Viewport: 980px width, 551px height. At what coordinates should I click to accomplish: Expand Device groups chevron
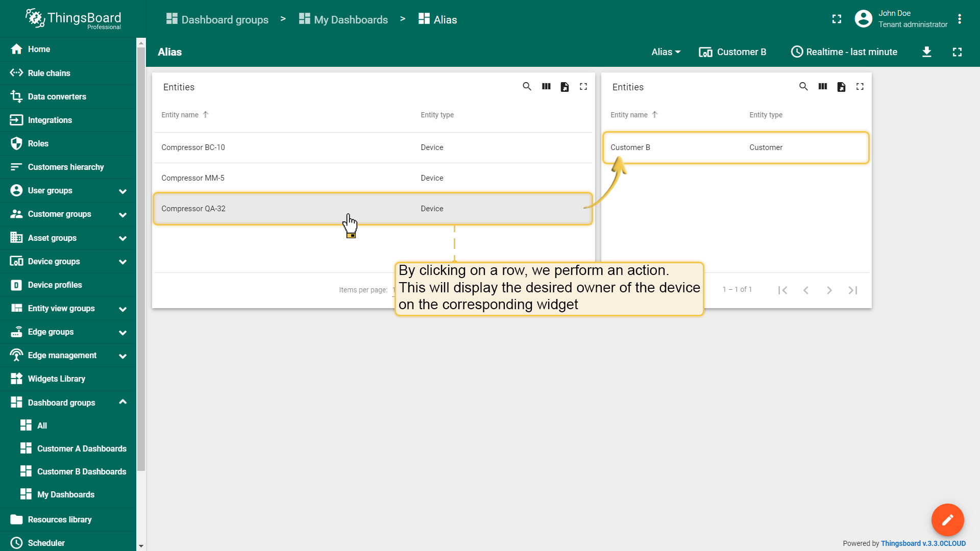click(122, 262)
